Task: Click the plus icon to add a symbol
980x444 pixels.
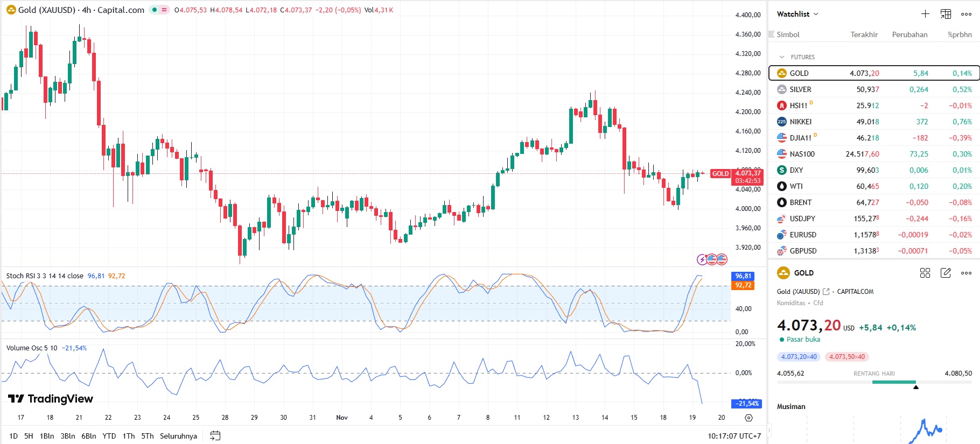Action: click(x=925, y=14)
